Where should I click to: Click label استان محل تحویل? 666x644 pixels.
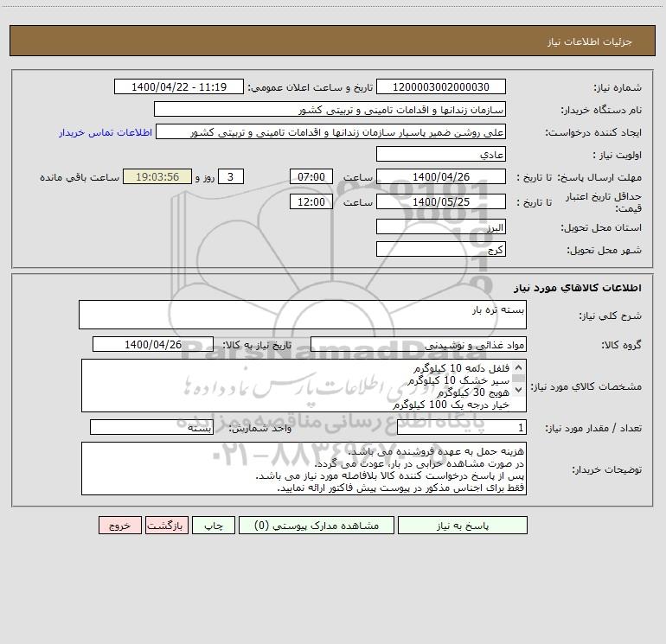pyautogui.click(x=601, y=228)
